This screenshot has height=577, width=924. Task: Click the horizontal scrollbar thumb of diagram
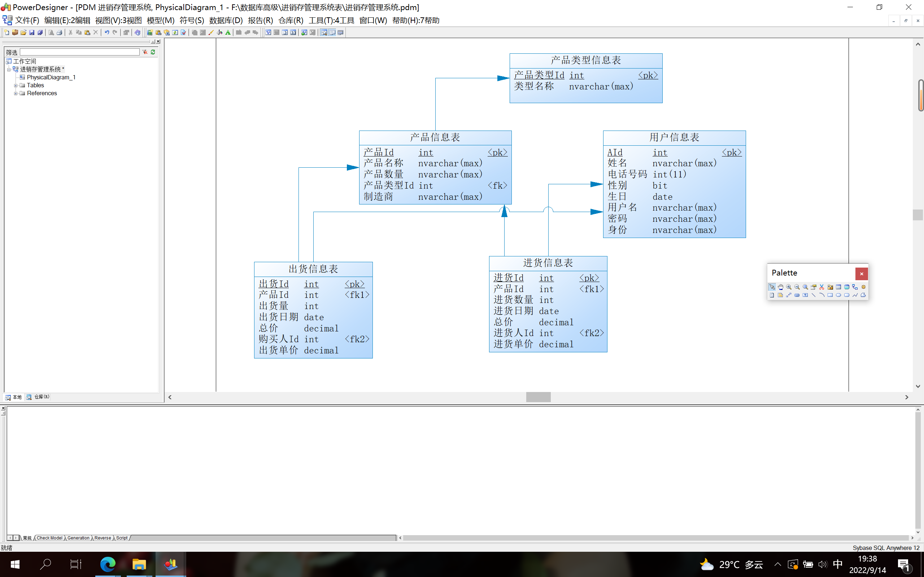pos(538,397)
